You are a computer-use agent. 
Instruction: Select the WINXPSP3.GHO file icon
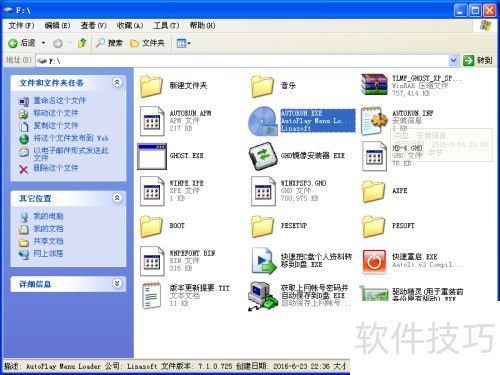pyautogui.click(x=263, y=191)
